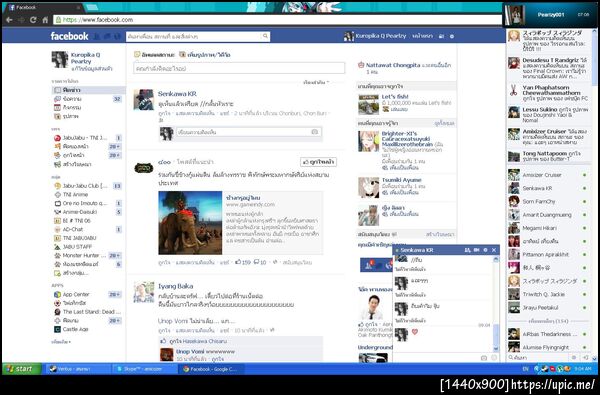Click the magnifier icon in Facebook search
The width and height of the screenshot is (600, 395).
tap(265, 36)
